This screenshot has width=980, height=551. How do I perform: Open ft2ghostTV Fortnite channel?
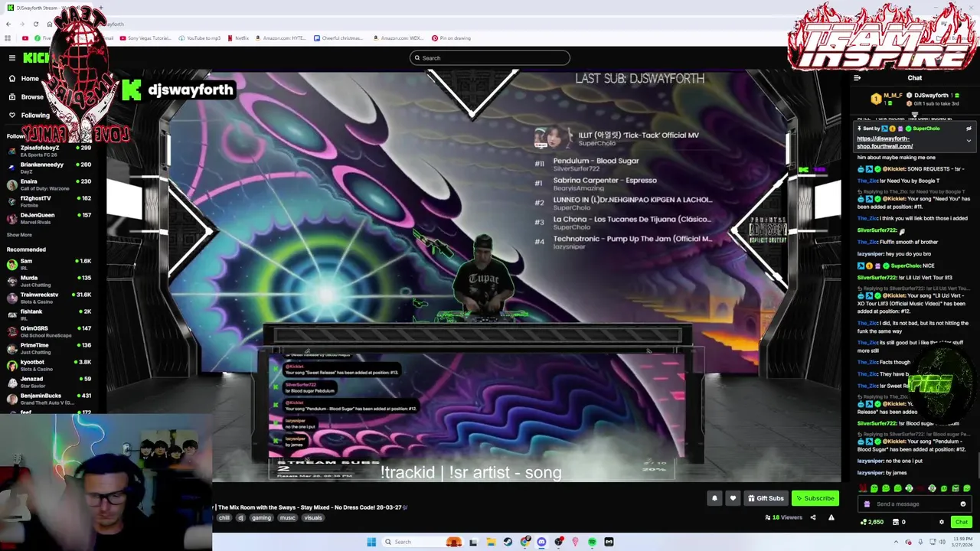(49, 201)
